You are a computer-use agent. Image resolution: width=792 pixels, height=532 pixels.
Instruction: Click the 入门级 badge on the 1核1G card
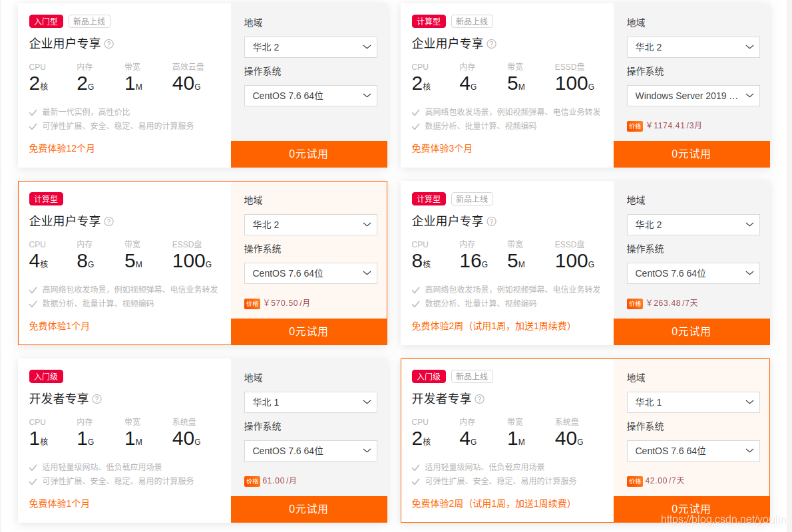click(46, 376)
